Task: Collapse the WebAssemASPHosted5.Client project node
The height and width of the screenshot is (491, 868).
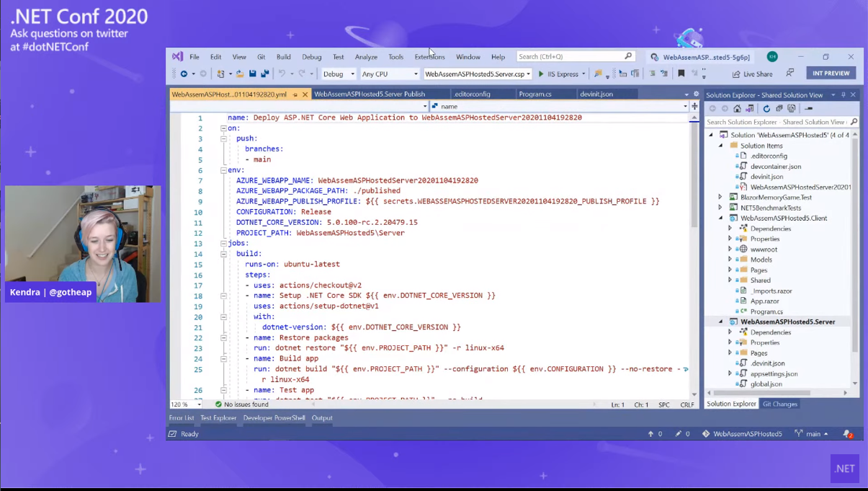Action: click(x=720, y=218)
